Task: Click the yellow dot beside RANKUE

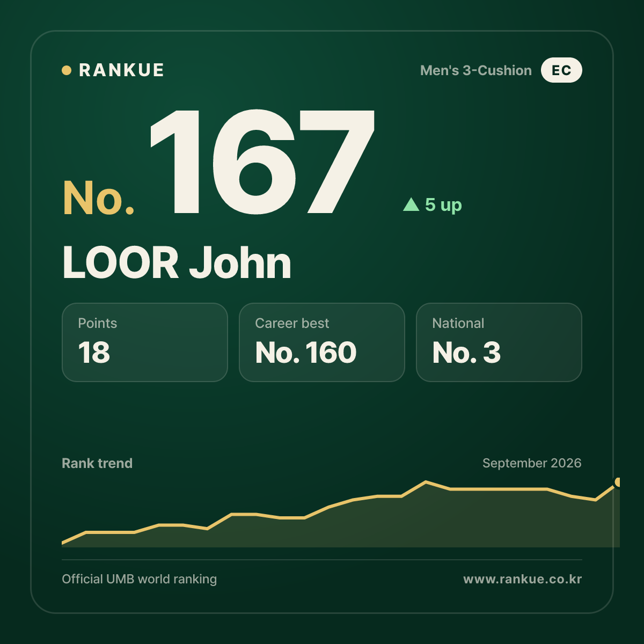Action: click(x=67, y=70)
